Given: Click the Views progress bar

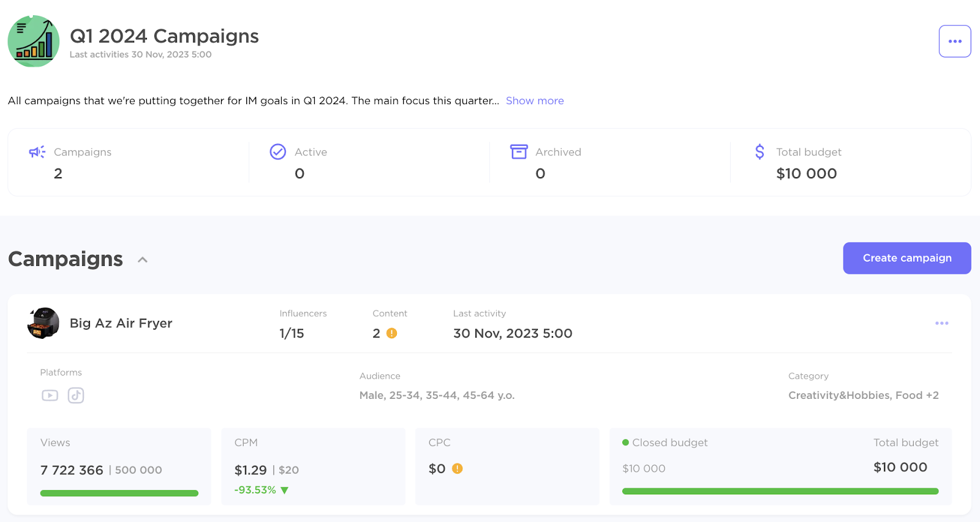Looking at the screenshot, I should coord(118,493).
